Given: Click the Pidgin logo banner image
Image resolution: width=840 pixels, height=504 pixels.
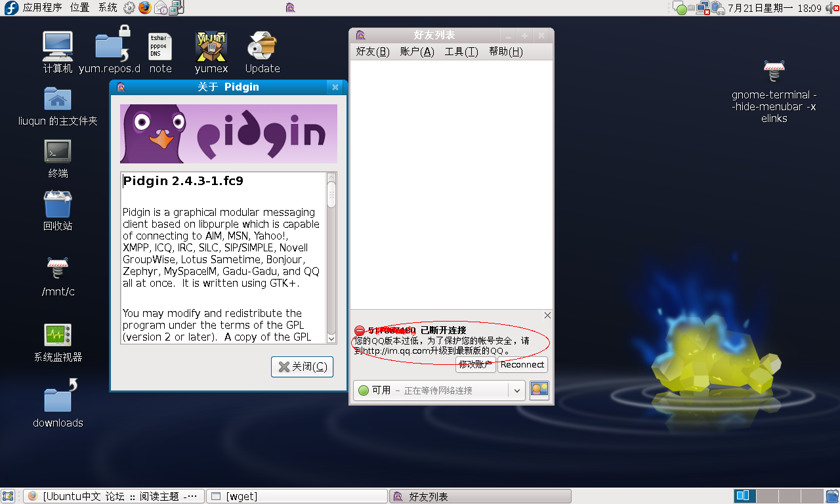Looking at the screenshot, I should coord(228,134).
